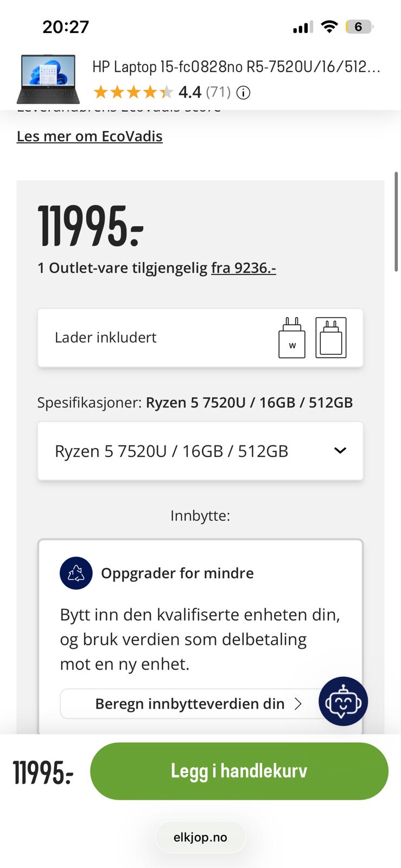
Task: Tap the arrow on Beregn innbytteverdien din
Action: (297, 704)
